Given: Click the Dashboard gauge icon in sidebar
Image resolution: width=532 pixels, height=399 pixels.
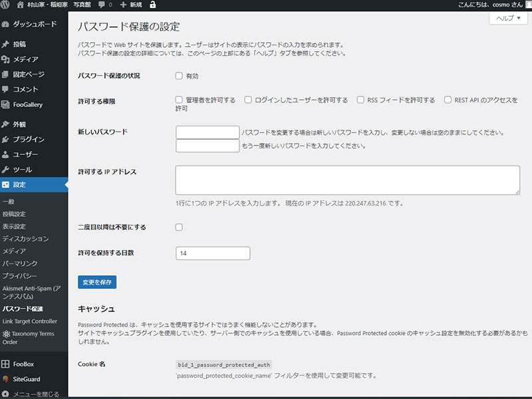Looking at the screenshot, I should (6, 25).
